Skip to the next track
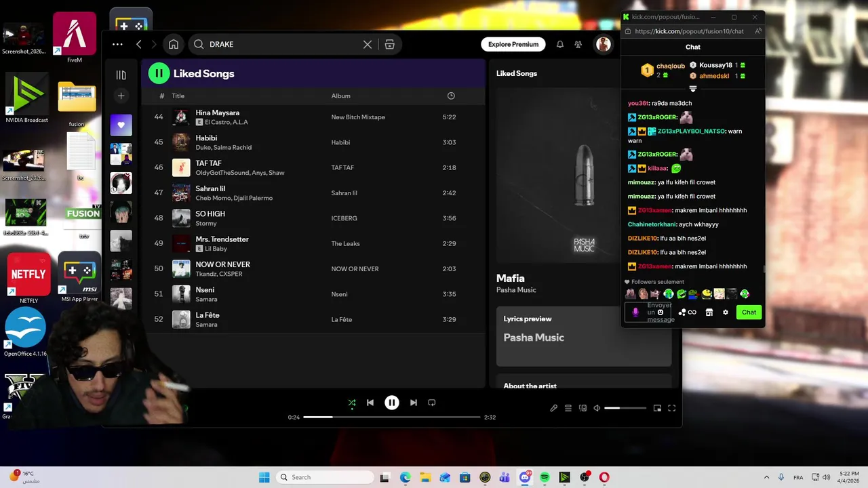The height and width of the screenshot is (488, 868). click(x=414, y=403)
